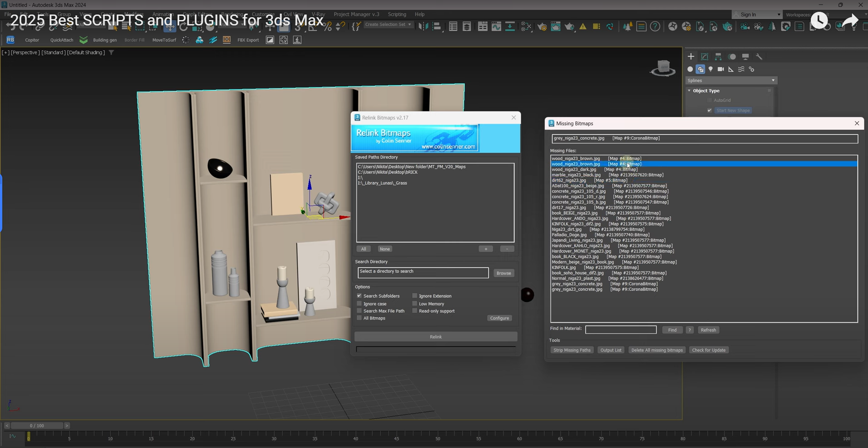The image size is (868, 448).
Task: Toggle the Scene Explorer icon
Action: (x=453, y=26)
